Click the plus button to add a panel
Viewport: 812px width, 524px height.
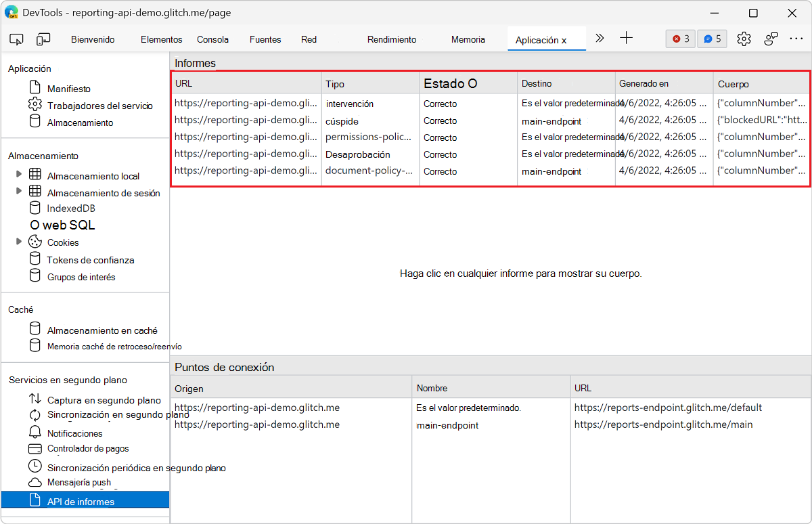(626, 38)
